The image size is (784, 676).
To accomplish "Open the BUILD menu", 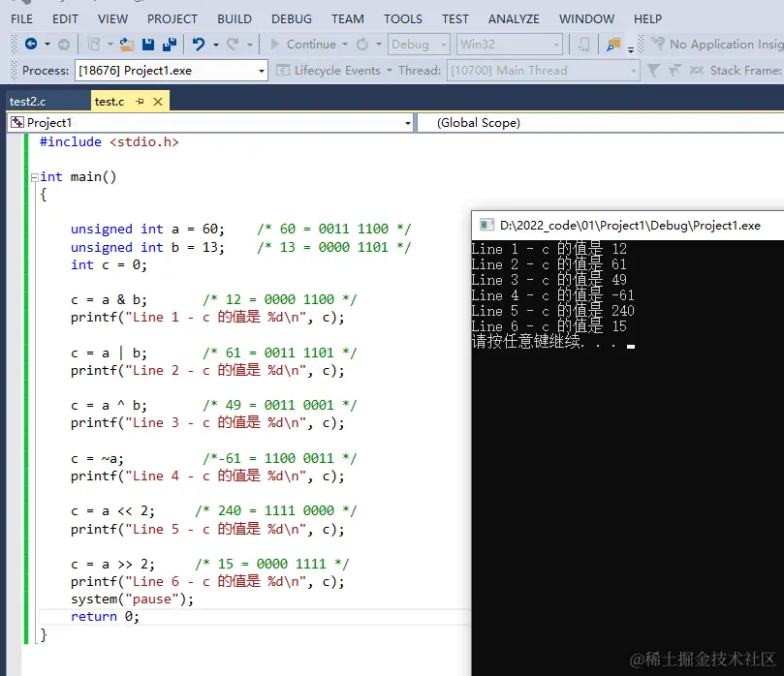I will click(235, 18).
